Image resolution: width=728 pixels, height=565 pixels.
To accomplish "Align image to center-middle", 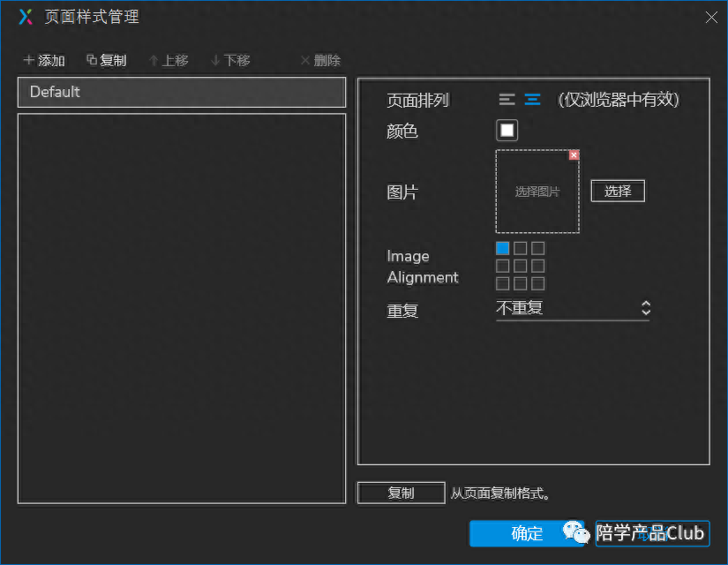I will point(520,266).
